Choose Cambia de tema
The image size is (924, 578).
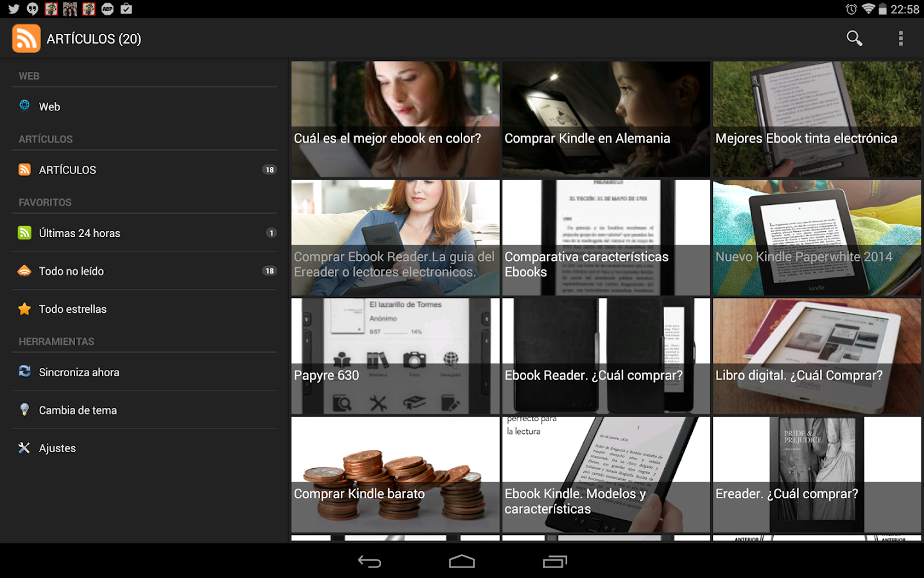144,410
